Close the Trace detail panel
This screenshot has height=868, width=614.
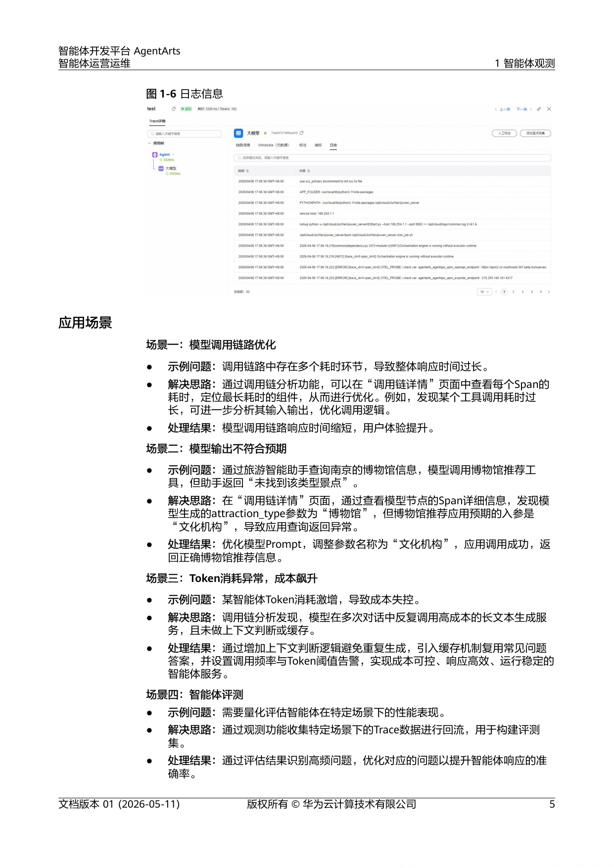click(x=549, y=109)
